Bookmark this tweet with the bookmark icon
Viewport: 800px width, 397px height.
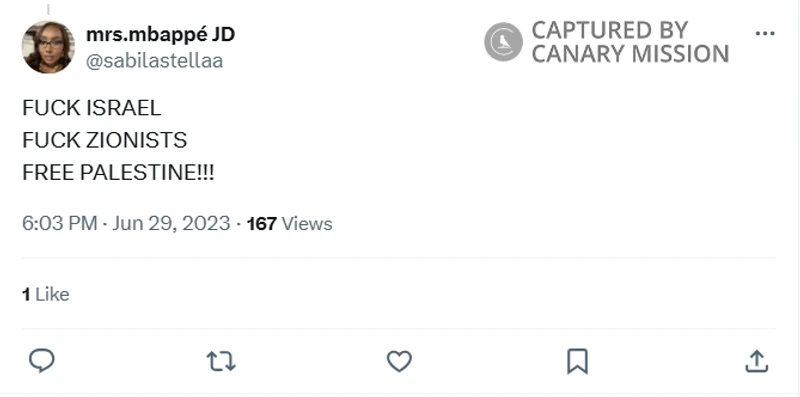click(578, 362)
